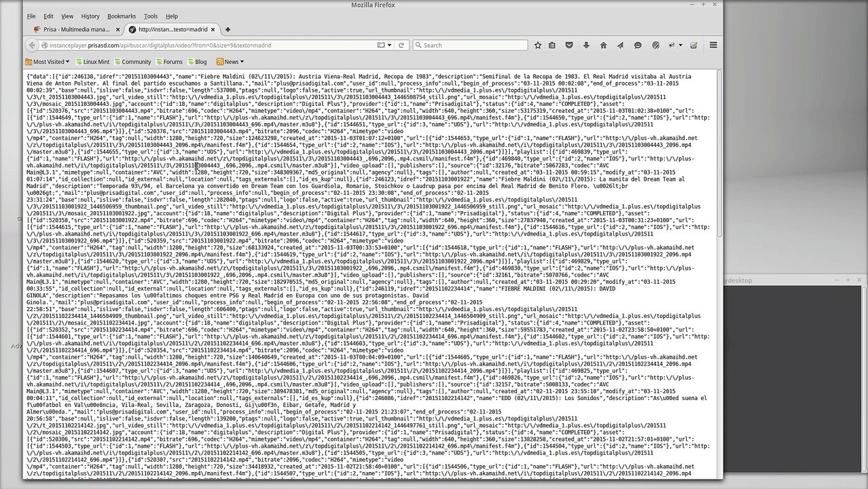Image resolution: width=868 pixels, height=489 pixels.
Task: Close the Prisa Multimedia tab
Action: pyautogui.click(x=117, y=30)
